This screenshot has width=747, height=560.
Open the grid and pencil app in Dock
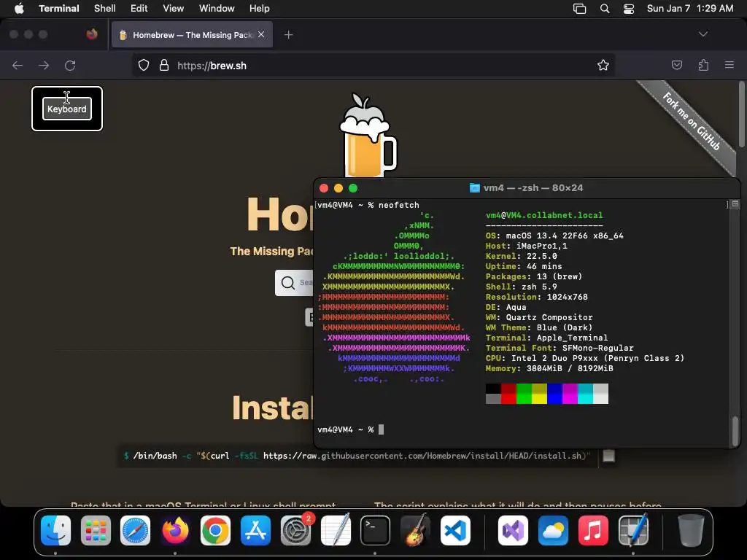[x=633, y=530]
